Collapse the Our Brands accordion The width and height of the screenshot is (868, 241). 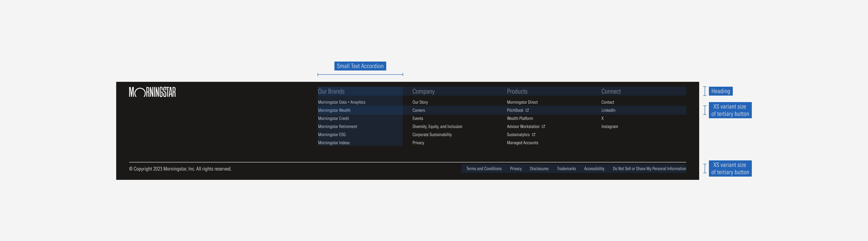(x=331, y=91)
